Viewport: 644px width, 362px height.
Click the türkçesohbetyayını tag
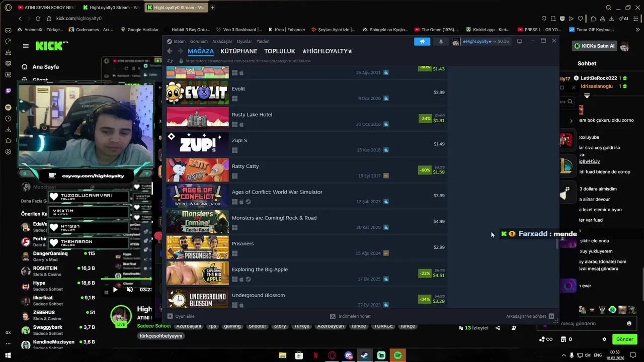(x=161, y=336)
